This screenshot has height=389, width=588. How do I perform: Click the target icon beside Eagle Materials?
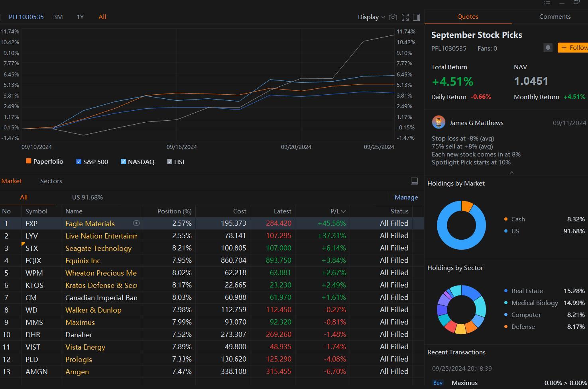(136, 223)
